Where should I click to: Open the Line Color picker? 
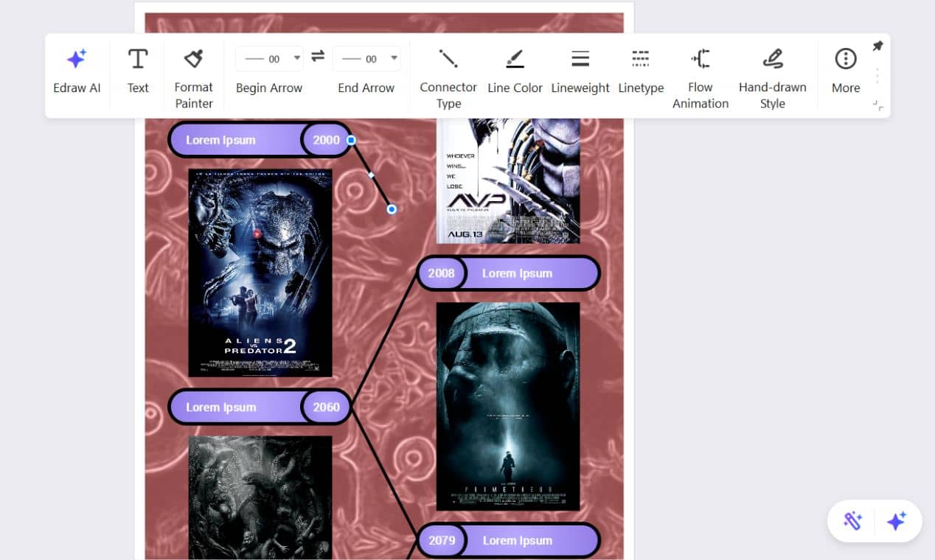pos(515,72)
